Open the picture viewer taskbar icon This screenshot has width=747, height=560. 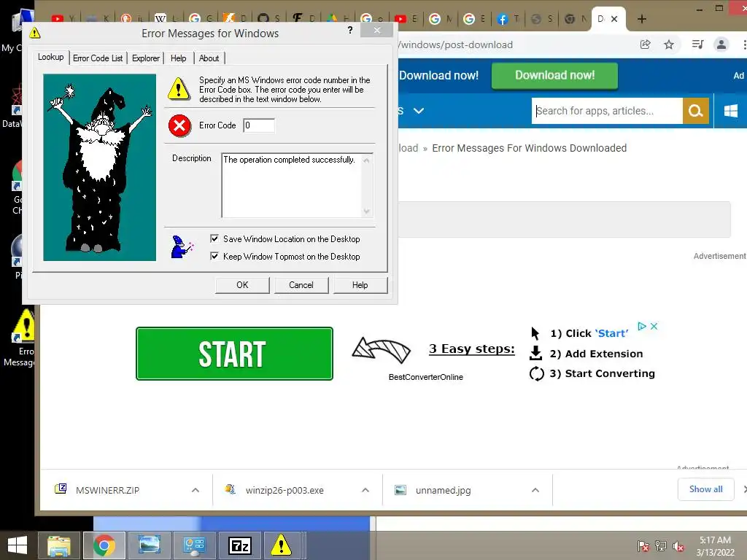coord(149,545)
